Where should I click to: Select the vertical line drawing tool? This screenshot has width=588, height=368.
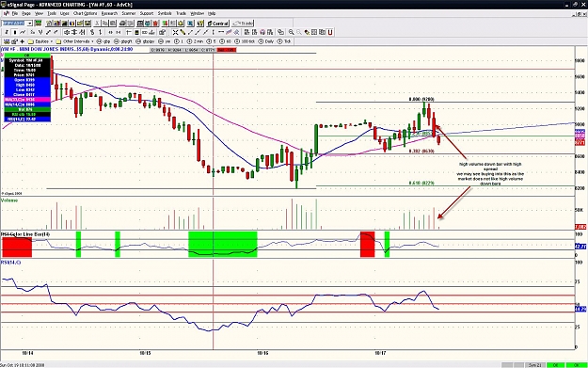(x=214, y=32)
